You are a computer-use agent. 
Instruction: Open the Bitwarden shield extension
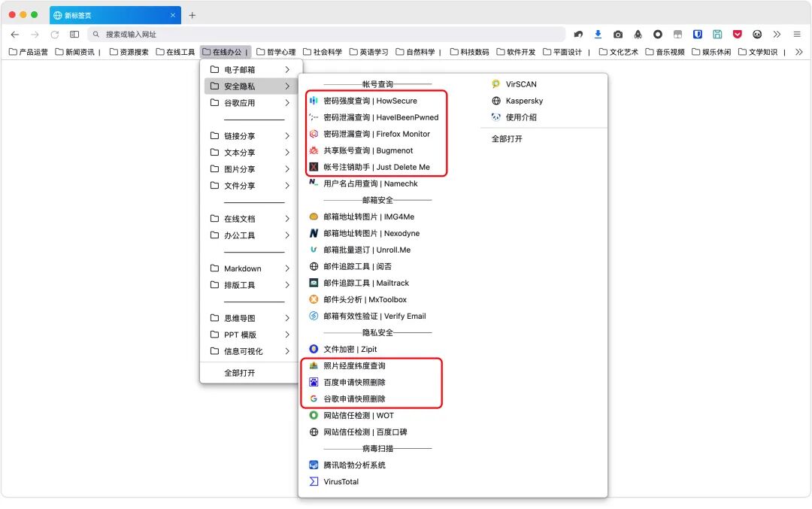tap(698, 34)
